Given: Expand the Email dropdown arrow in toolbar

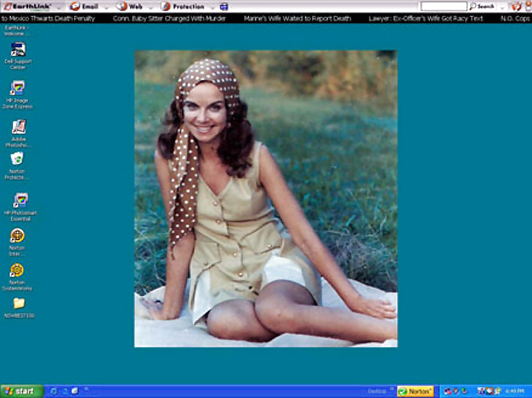Looking at the screenshot, I should [106, 7].
